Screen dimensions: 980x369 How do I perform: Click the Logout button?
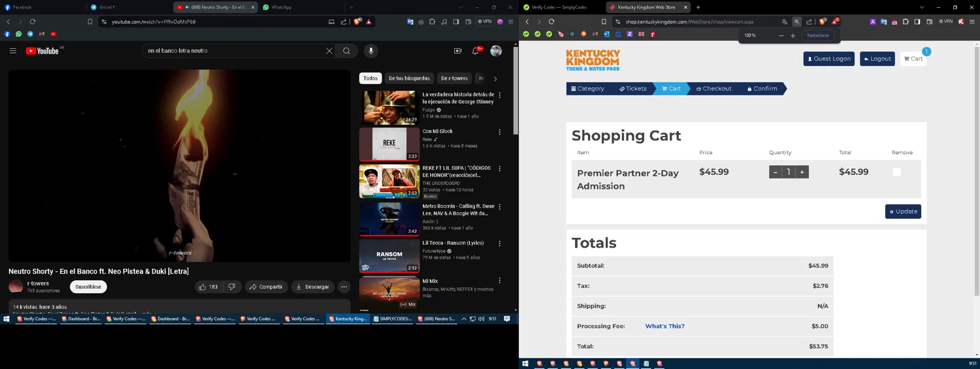pos(877,59)
